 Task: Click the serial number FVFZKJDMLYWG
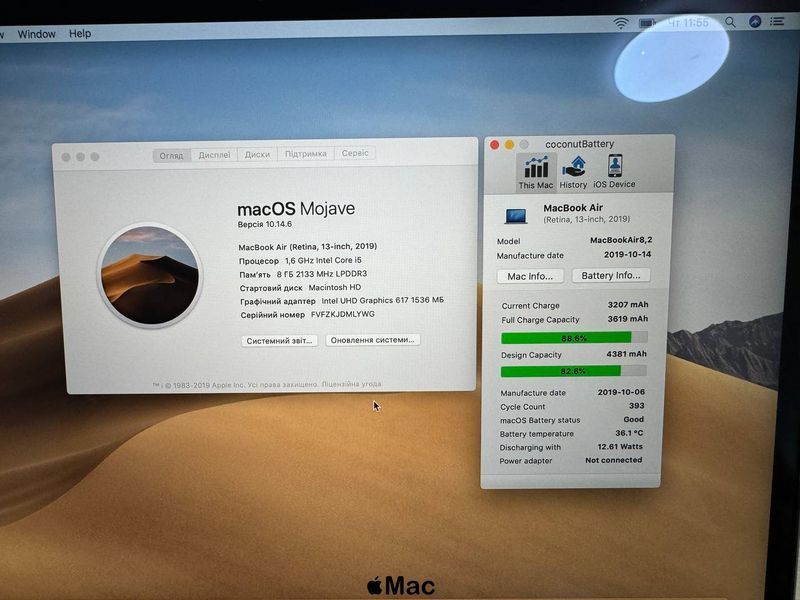(343, 314)
